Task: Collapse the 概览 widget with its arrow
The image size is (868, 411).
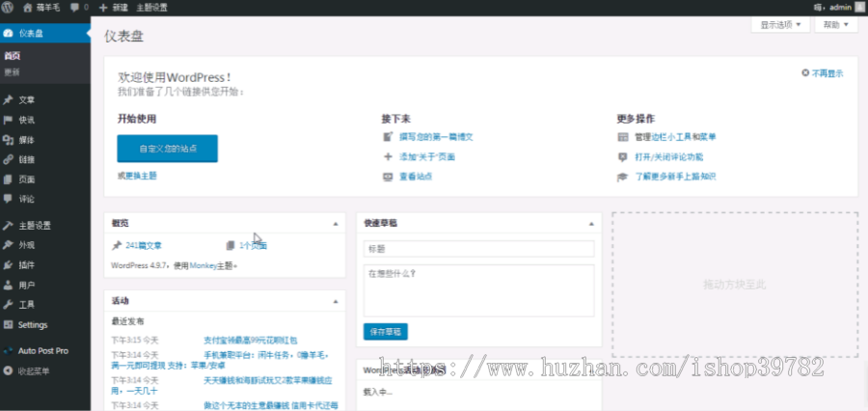Action: coord(336,223)
